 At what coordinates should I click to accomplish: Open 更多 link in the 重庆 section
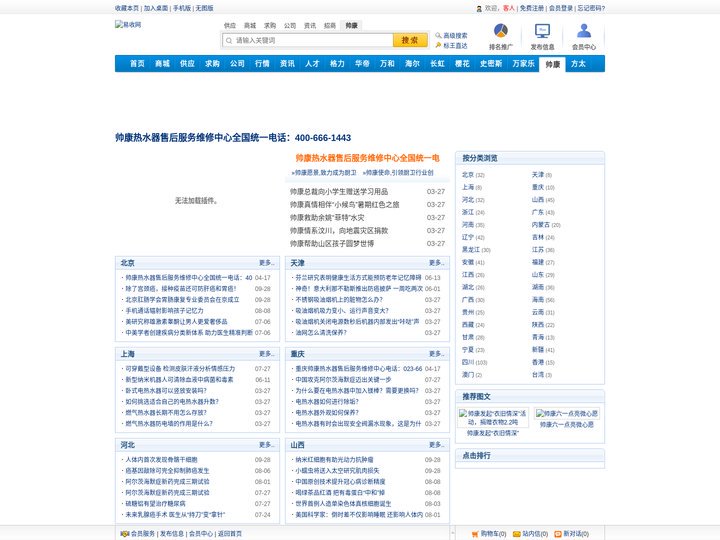click(437, 354)
